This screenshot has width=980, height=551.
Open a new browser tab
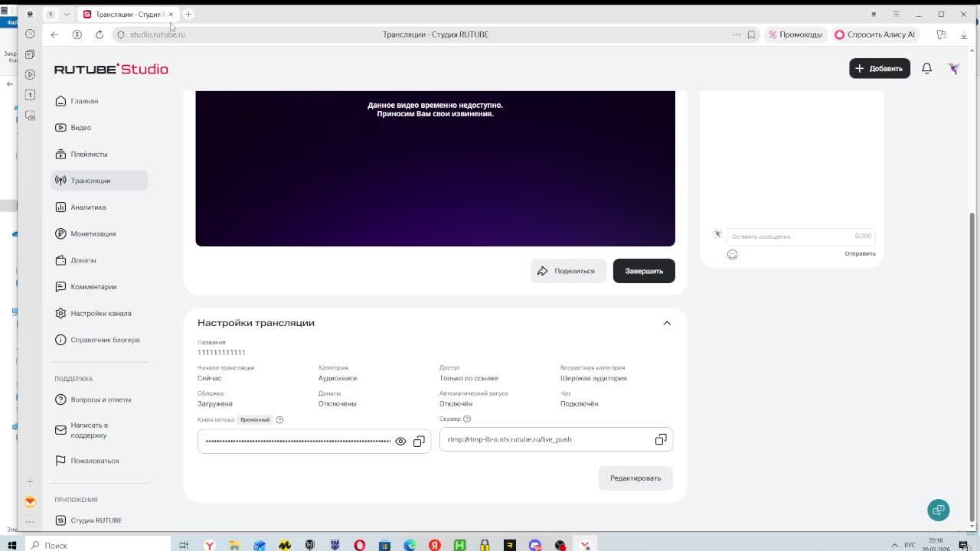pyautogui.click(x=188, y=14)
